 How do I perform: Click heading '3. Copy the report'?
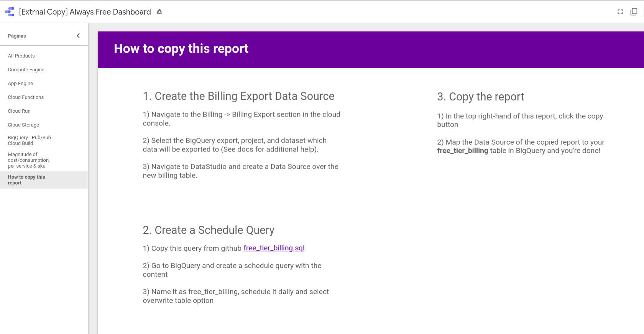(480, 97)
